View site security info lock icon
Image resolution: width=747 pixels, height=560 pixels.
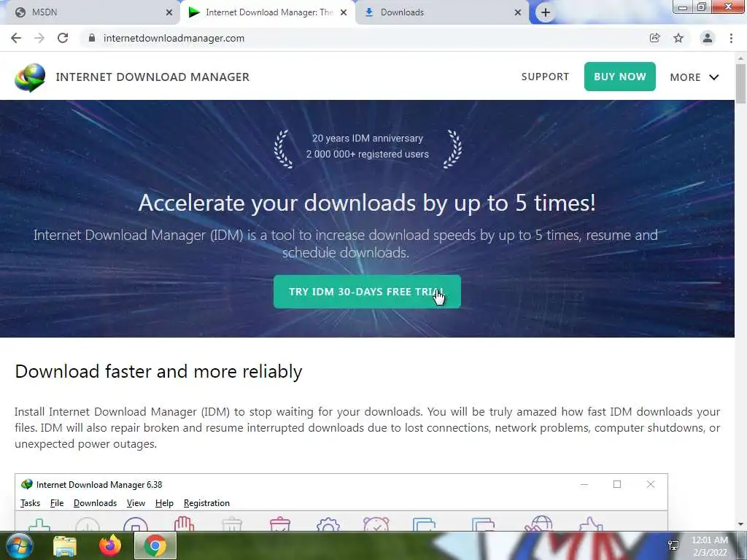[x=92, y=38]
